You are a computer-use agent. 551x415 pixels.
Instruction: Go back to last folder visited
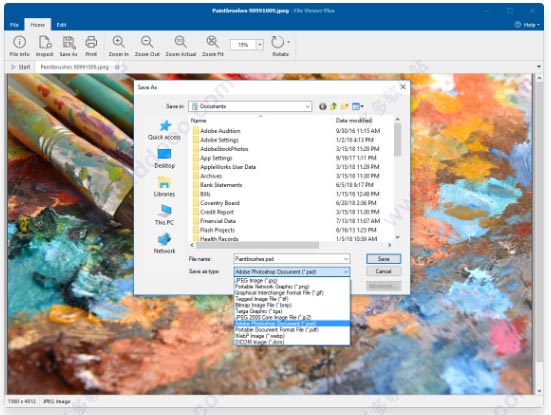[x=323, y=106]
